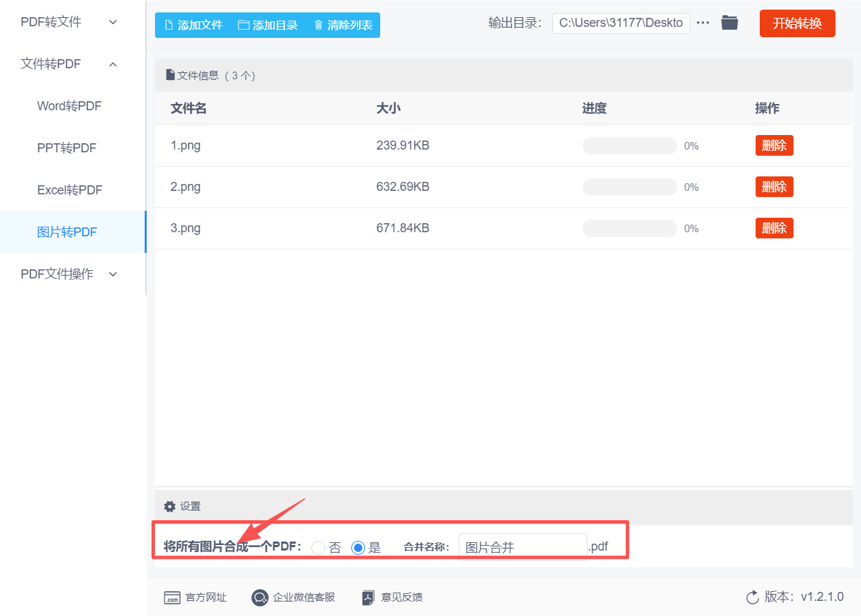Click the 官方网址 .com icon
Screen dimensions: 861x616
click(172, 598)
